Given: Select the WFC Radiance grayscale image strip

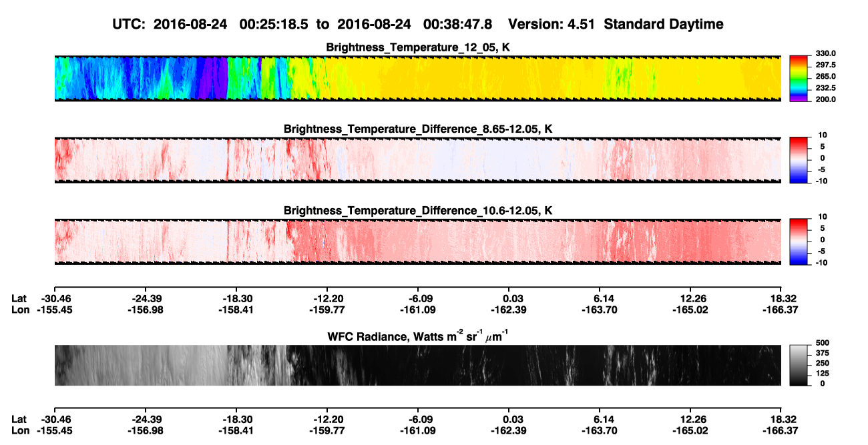Looking at the screenshot, I should [417, 366].
